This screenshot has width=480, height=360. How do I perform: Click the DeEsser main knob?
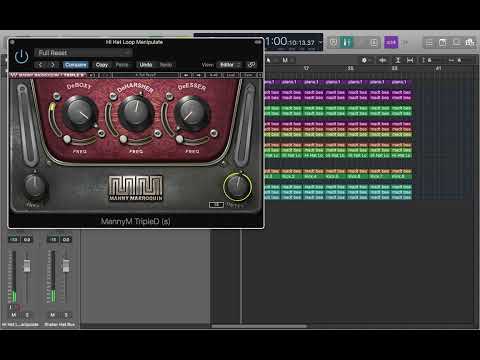192,113
